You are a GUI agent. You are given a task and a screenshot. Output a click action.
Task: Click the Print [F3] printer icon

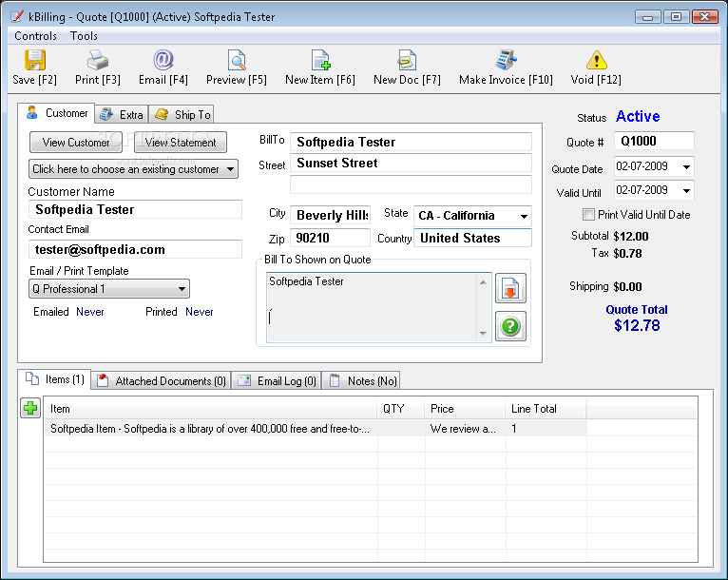(x=98, y=60)
